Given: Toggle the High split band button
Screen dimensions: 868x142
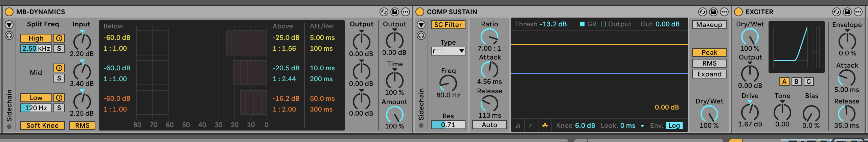Looking at the screenshot, I should pyautogui.click(x=36, y=38).
